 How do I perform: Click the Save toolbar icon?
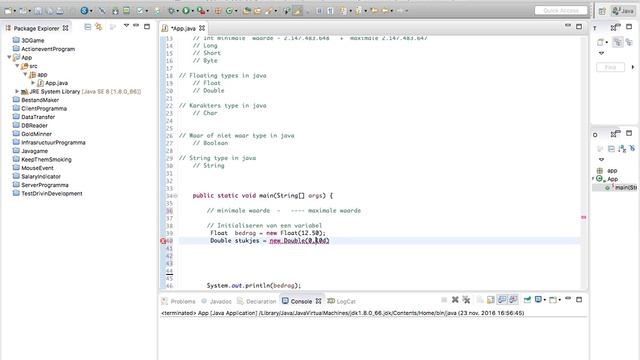38,11
